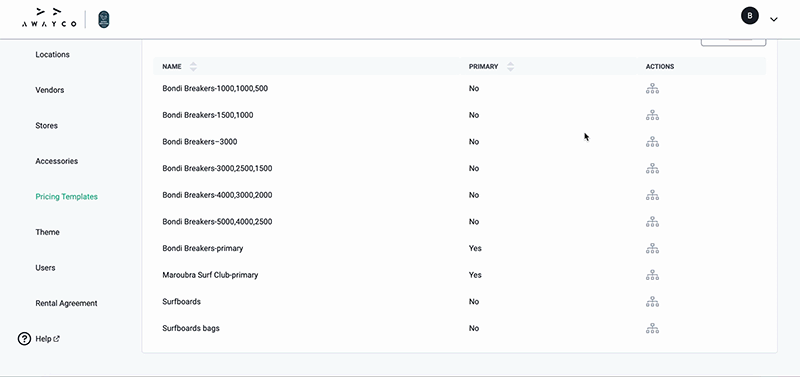Open the Help external link

(47, 339)
